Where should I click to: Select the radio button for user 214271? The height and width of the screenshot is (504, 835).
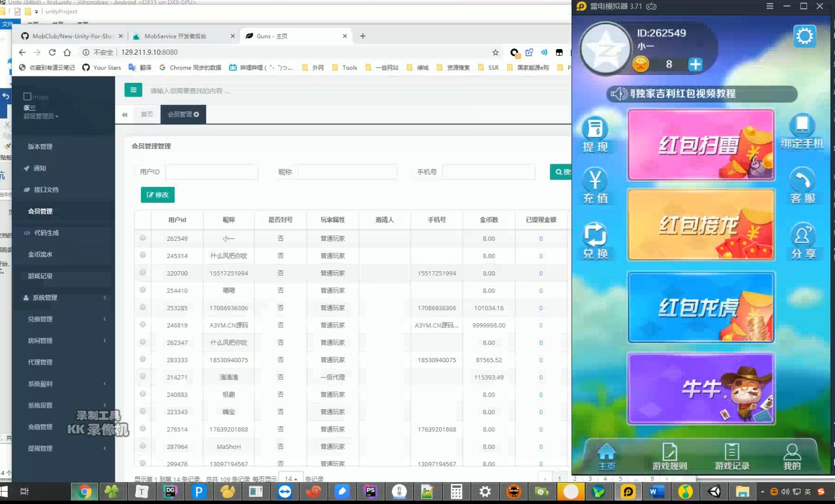[143, 376]
